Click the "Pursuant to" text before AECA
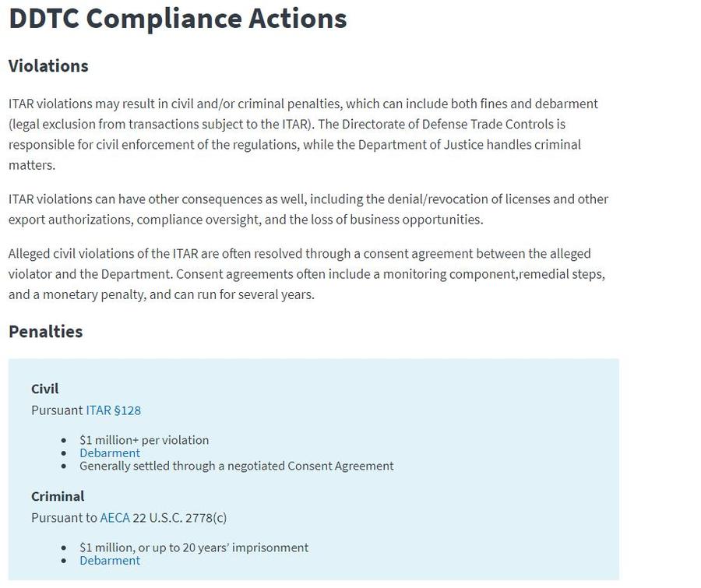Screen dimensions: 701x588 [x=64, y=517]
